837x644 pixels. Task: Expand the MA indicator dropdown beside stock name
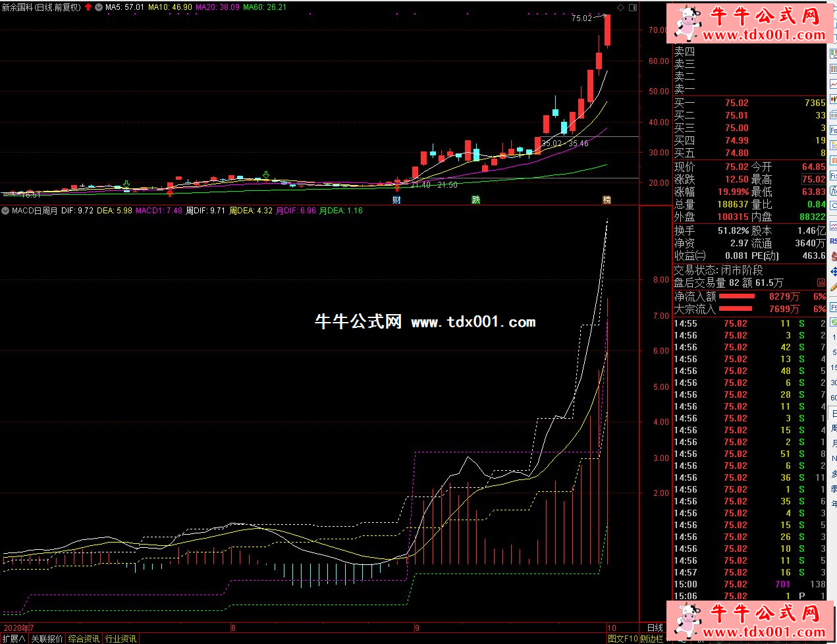point(99,7)
